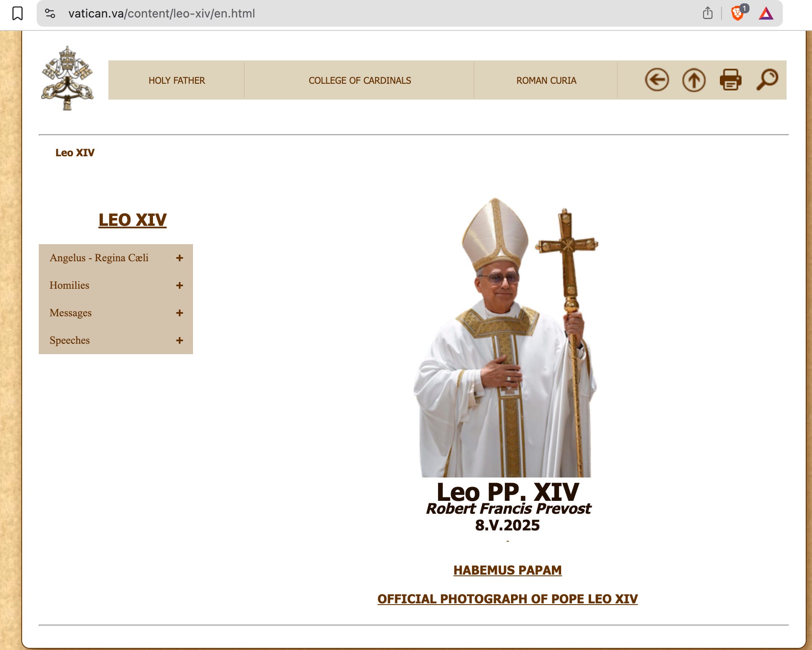This screenshot has height=650, width=812.
Task: Expand Angelus - Regina Cæli plus sign
Action: click(x=180, y=258)
